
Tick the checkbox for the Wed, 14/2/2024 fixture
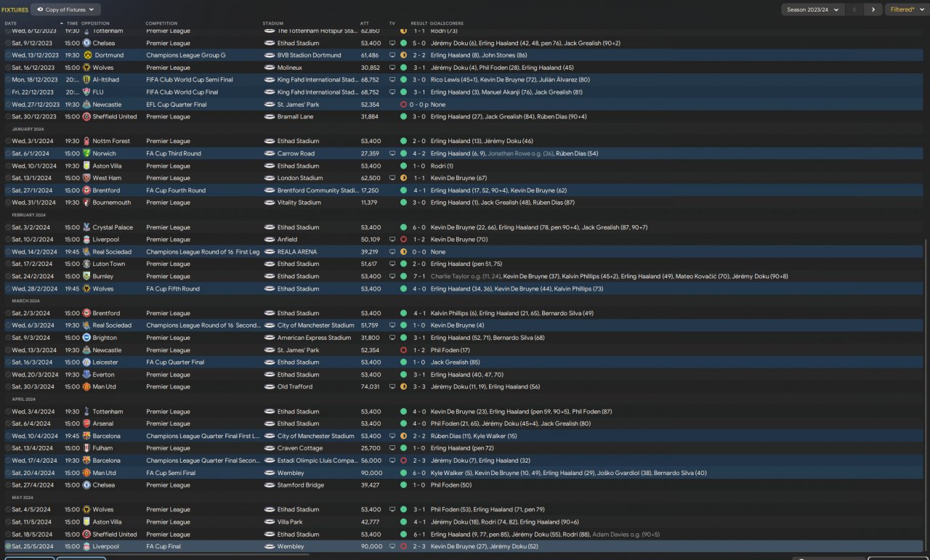click(8, 252)
